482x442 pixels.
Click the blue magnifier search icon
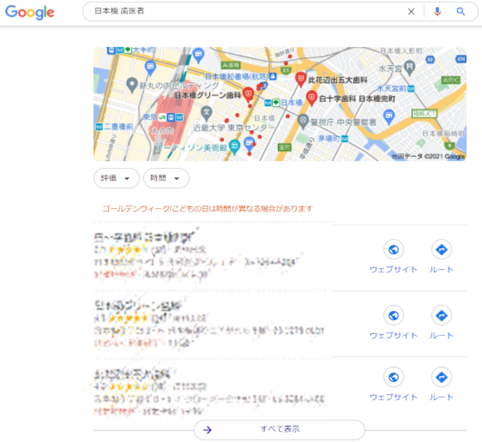461,12
